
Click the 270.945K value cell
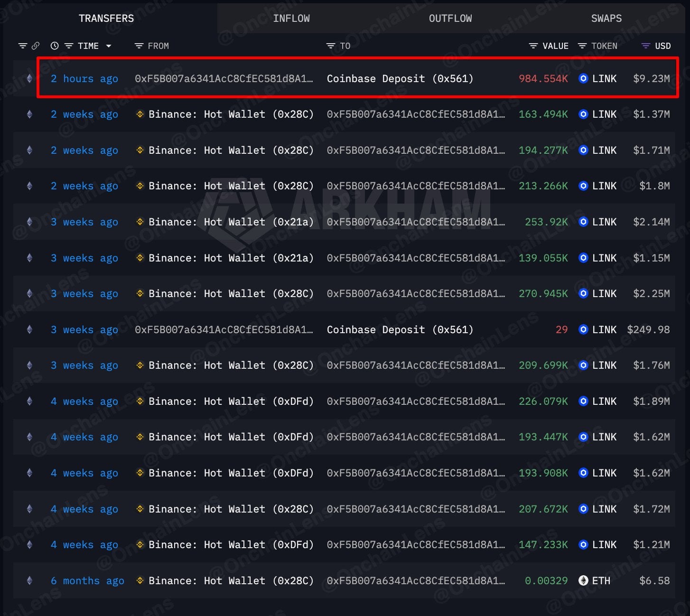pyautogui.click(x=543, y=294)
